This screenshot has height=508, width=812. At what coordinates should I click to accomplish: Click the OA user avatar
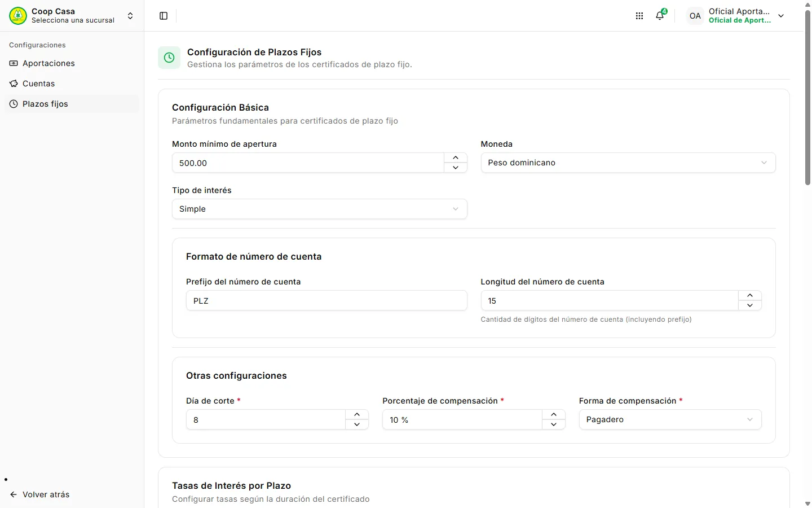coord(695,16)
